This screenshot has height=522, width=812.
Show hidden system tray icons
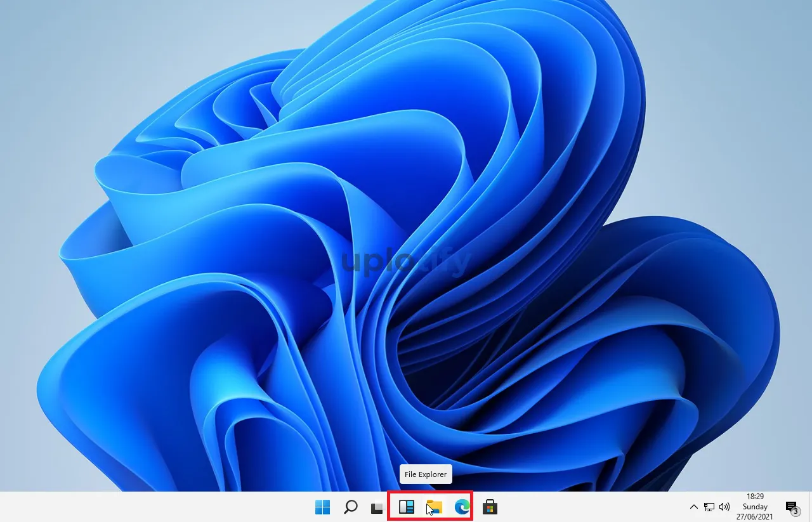693,507
